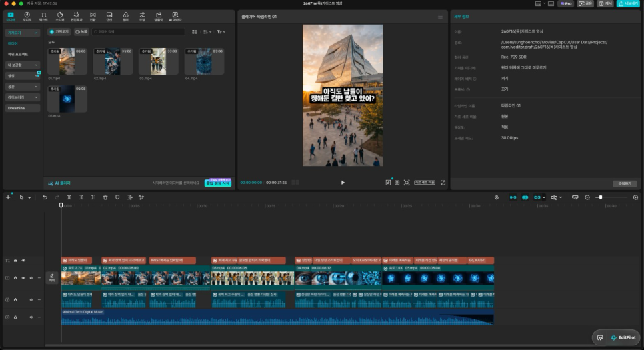
Task: Open Dreamina in the sidebar
Action: pos(23,108)
